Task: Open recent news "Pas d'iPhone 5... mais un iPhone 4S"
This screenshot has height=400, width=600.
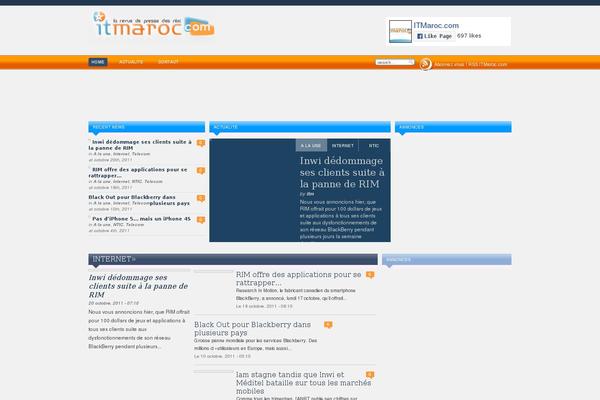Action: 141,219
